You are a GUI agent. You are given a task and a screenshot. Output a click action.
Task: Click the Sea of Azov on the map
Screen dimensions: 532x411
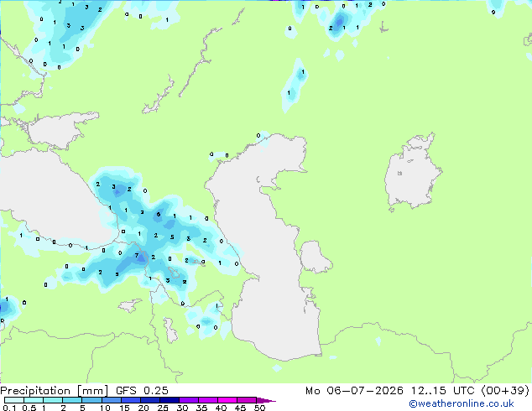tap(58, 129)
